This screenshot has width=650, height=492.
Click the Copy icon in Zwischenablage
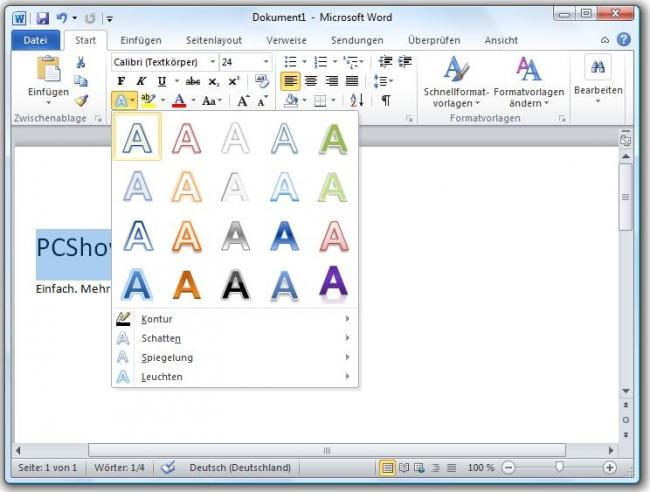tap(81, 81)
